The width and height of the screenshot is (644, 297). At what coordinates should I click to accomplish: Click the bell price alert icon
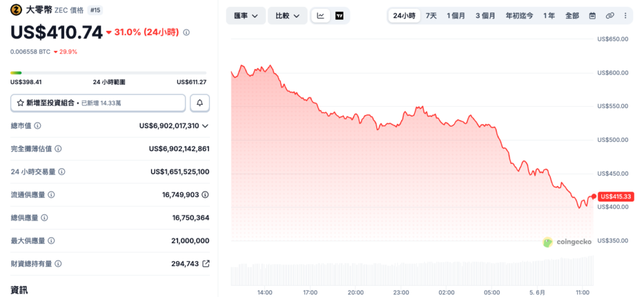(200, 103)
